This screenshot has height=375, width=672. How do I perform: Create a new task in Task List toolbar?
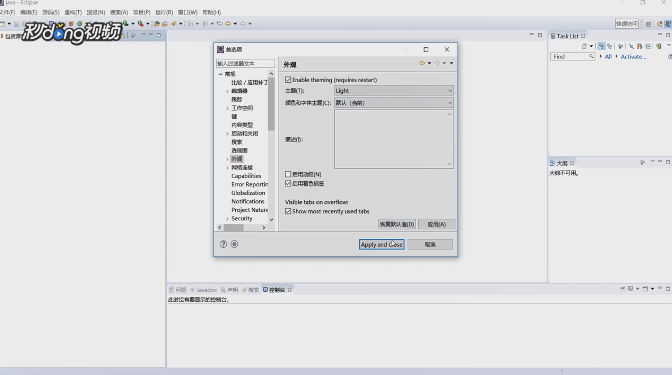click(x=584, y=46)
